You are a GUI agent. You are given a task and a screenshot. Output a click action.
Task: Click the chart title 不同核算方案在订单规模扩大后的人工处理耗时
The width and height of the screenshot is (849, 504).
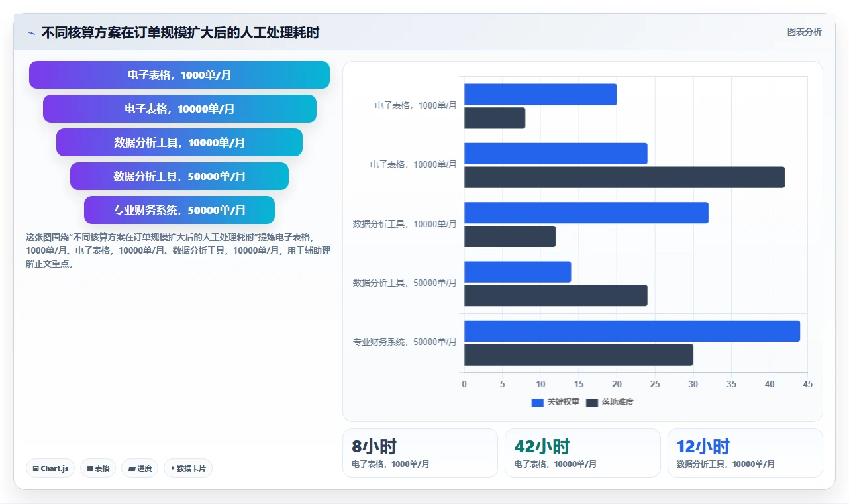click(x=180, y=32)
